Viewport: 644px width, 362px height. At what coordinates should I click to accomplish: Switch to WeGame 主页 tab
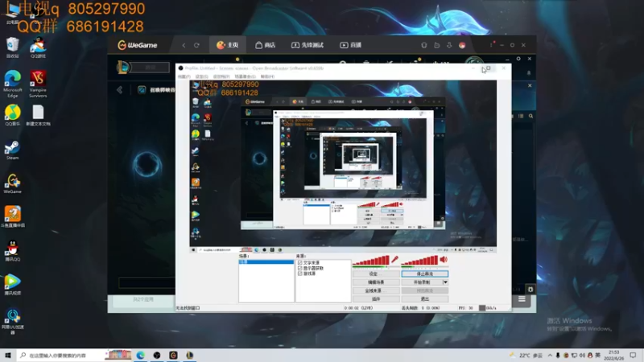pos(228,45)
